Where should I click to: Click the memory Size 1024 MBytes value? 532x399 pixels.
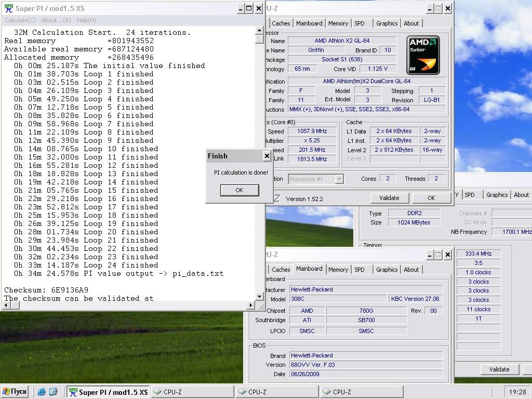click(x=414, y=222)
